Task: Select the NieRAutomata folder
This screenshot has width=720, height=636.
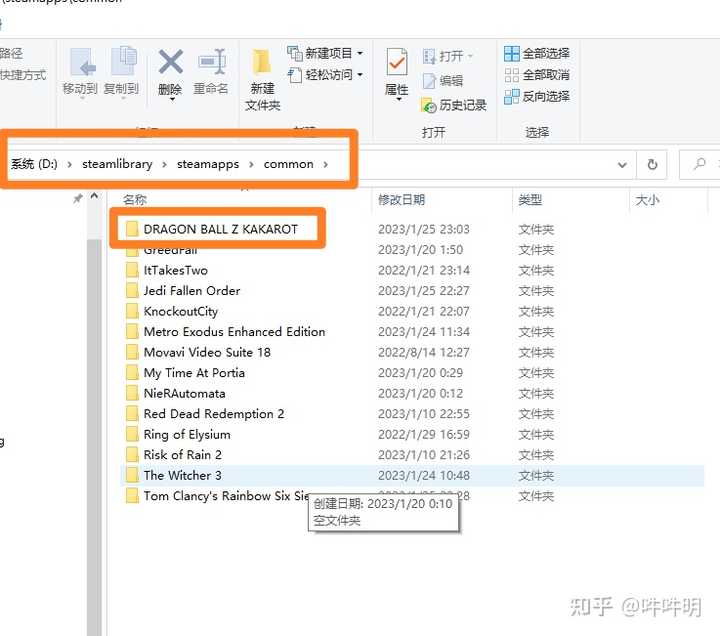Action: pos(185,394)
